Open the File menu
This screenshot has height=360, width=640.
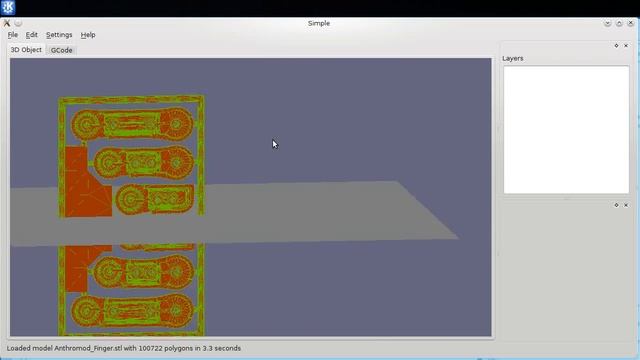click(13, 35)
